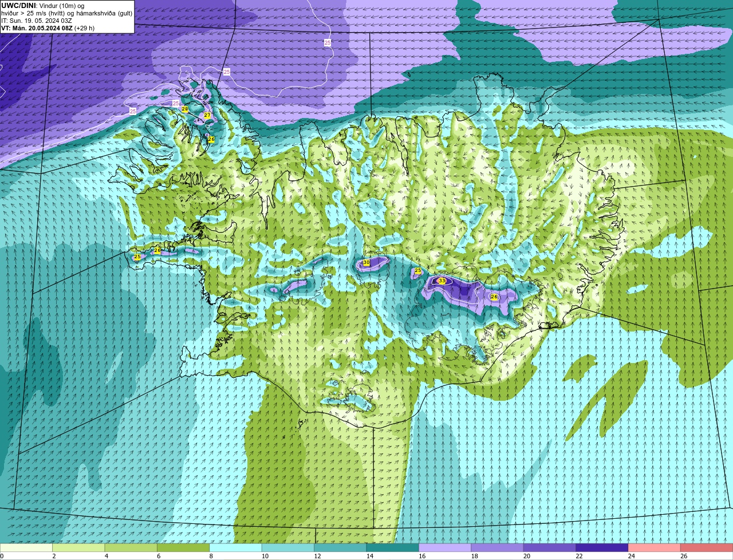Click legend scale value 12

317,556
